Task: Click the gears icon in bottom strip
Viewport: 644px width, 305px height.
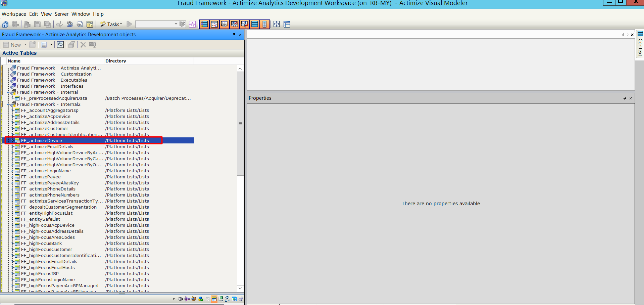Action: tap(241, 299)
